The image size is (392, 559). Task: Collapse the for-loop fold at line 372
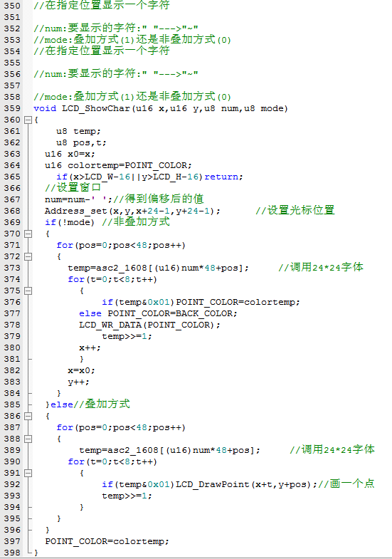pyautogui.click(x=28, y=256)
